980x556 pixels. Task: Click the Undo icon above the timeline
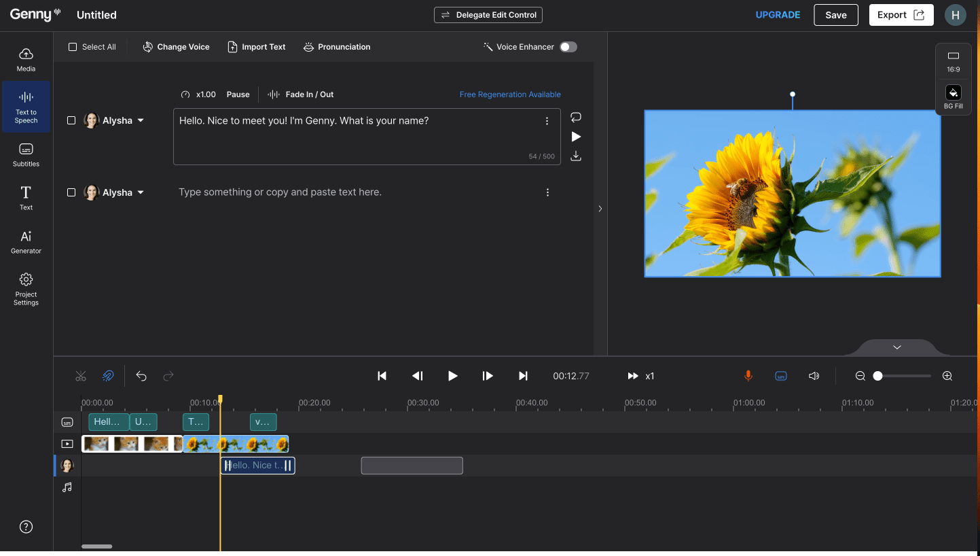(141, 375)
